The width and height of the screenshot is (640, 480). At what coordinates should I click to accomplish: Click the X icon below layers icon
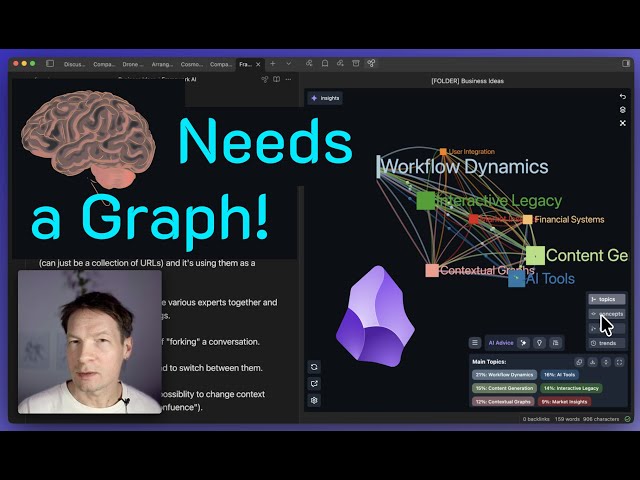[x=622, y=123]
